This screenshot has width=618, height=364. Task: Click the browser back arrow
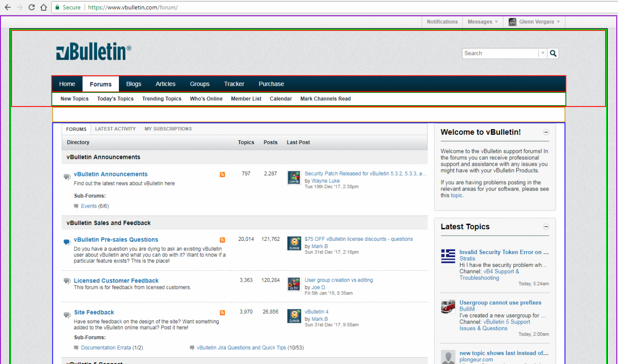(7, 7)
